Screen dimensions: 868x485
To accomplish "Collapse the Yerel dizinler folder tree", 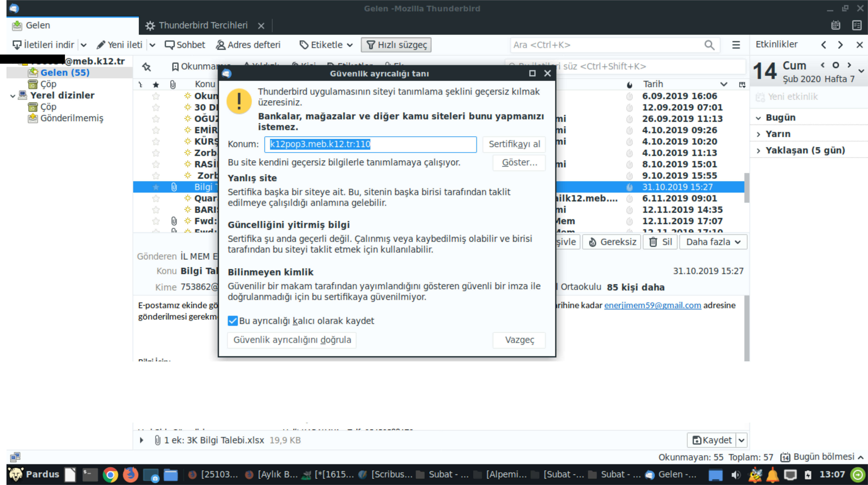I will click(x=13, y=96).
